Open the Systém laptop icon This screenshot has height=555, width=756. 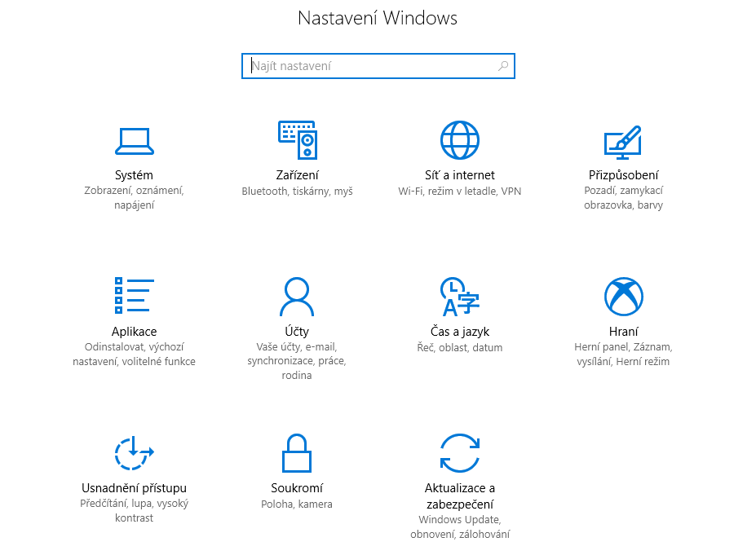tap(135, 141)
